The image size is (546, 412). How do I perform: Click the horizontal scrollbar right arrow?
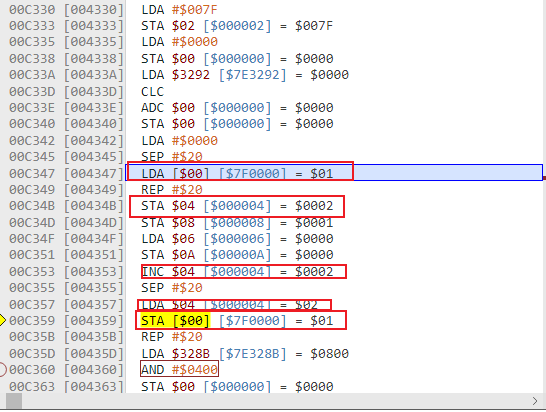click(535, 401)
